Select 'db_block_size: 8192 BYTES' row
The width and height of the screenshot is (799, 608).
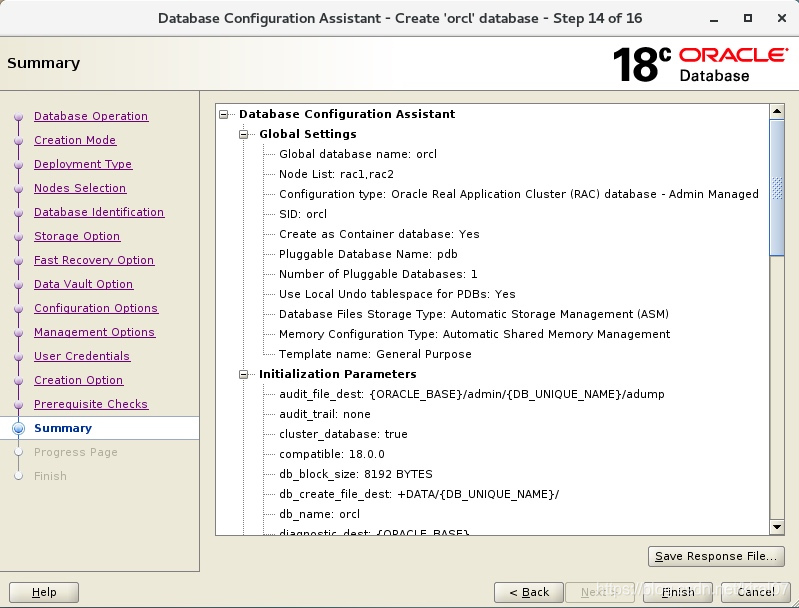356,474
